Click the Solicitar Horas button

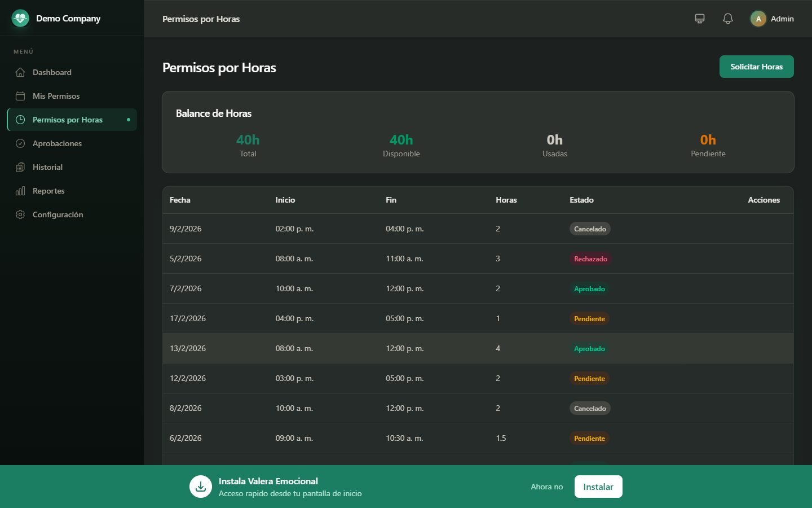click(x=757, y=67)
